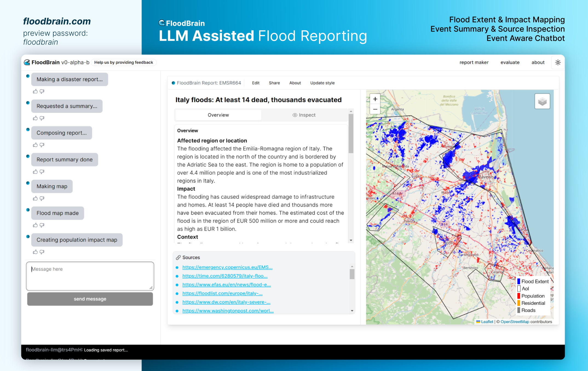Viewport: 588px width, 371px height.
Task: Open the Update style menu
Action: 322,83
